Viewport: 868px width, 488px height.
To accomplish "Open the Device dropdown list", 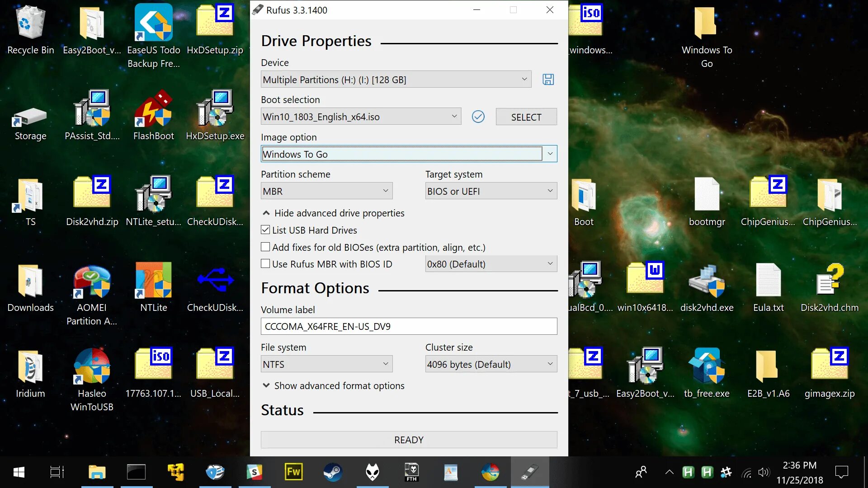I will pyautogui.click(x=396, y=80).
